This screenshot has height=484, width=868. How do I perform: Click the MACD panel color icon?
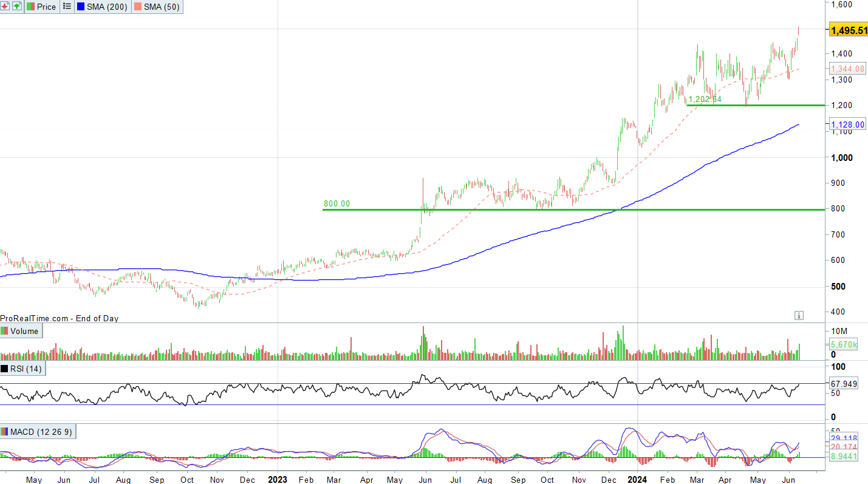point(5,432)
